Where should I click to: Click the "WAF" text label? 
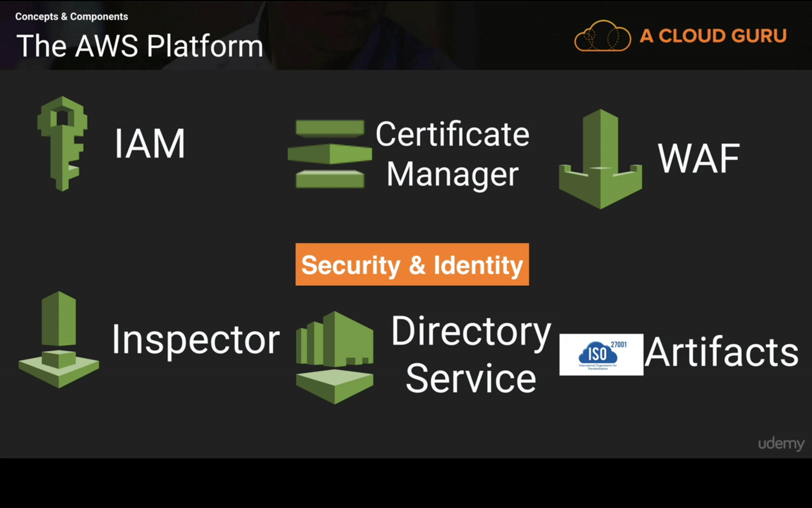(699, 158)
